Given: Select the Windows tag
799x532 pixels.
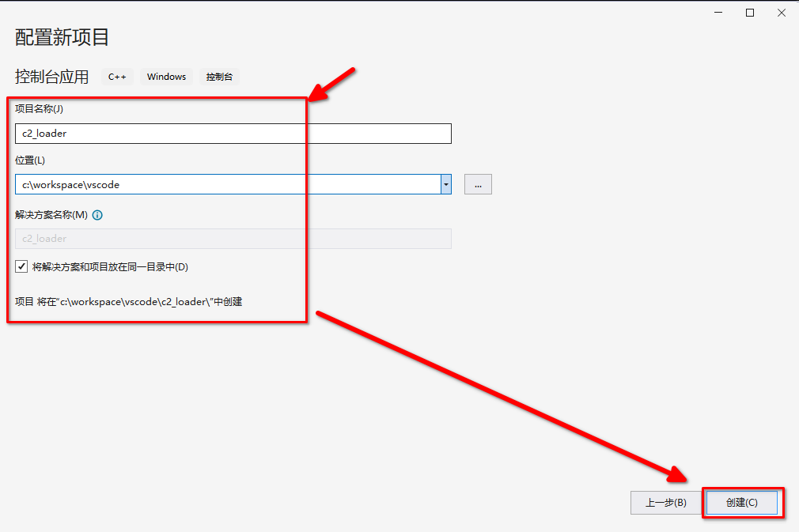Looking at the screenshot, I should pyautogui.click(x=166, y=77).
